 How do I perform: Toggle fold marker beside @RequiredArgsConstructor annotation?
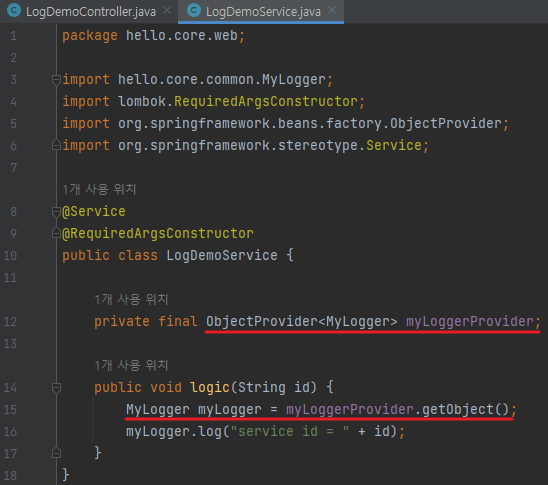click(x=56, y=233)
